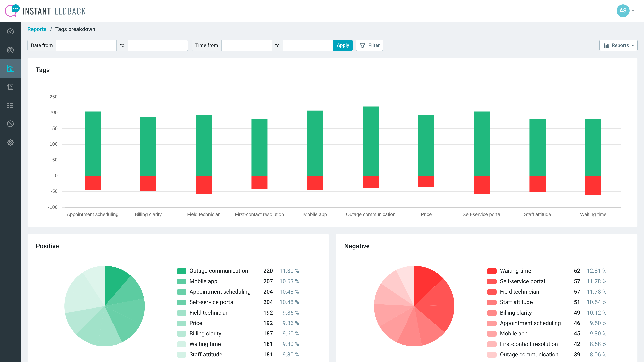Click the Negative pie chart
The image size is (644, 362).
point(414,306)
